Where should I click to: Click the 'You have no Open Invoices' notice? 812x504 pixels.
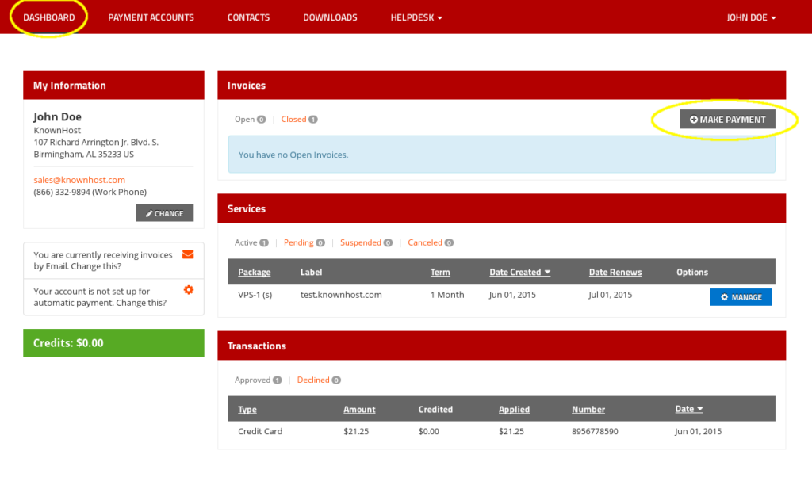501,155
